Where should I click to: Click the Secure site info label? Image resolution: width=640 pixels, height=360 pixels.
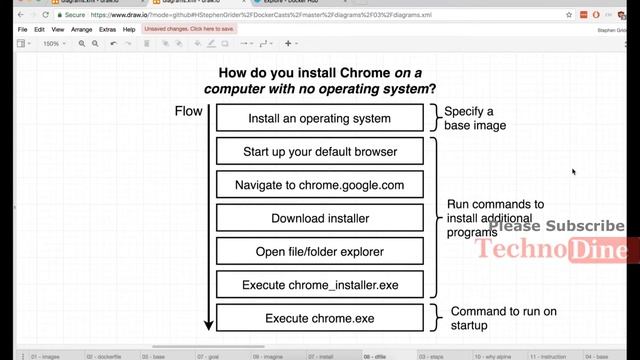tap(71, 15)
